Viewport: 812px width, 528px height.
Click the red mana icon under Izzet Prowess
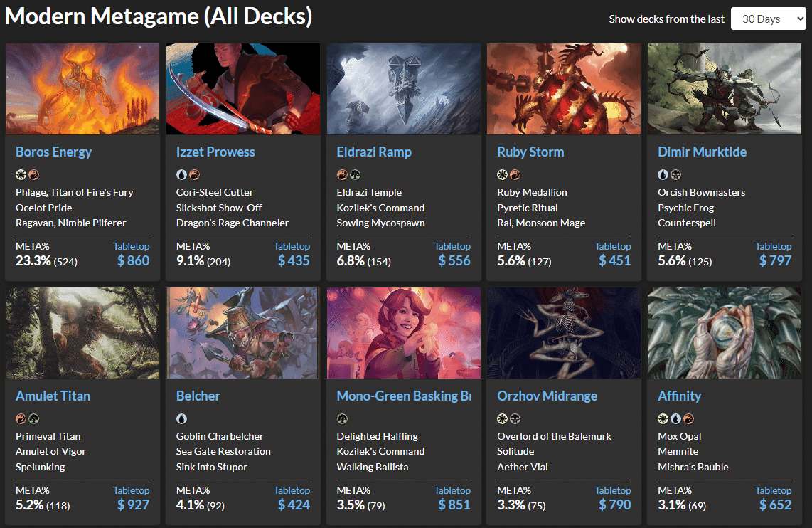194,174
